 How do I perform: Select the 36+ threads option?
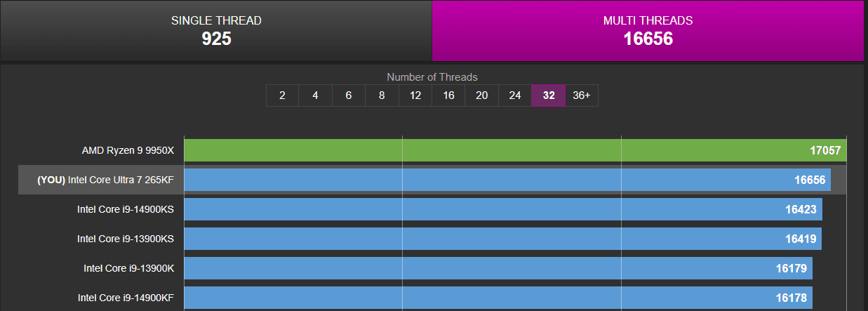(x=581, y=95)
